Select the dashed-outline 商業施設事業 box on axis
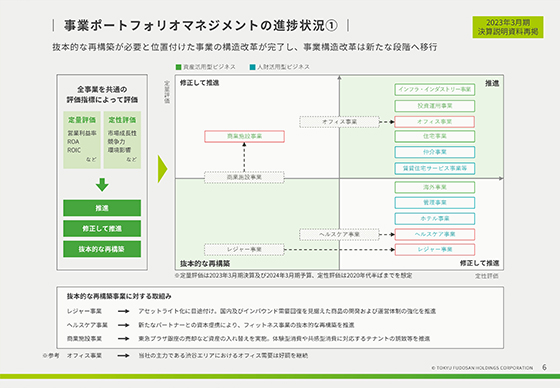The width and height of the screenshot is (560, 388). pos(244,177)
